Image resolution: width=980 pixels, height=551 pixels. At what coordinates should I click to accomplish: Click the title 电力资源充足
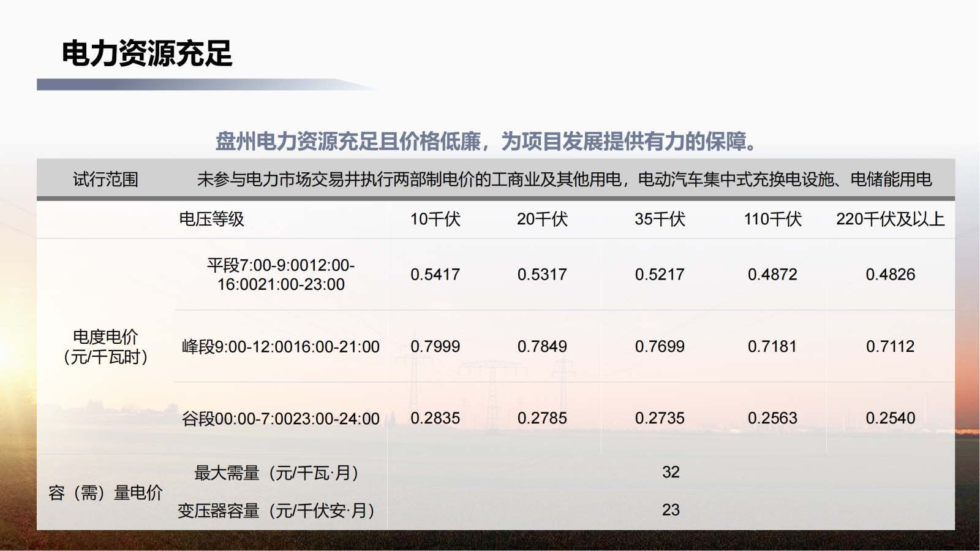tap(147, 53)
